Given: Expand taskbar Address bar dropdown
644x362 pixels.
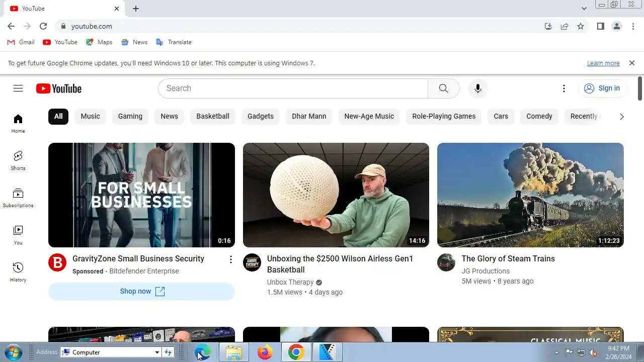Looking at the screenshot, I should tap(157, 352).
